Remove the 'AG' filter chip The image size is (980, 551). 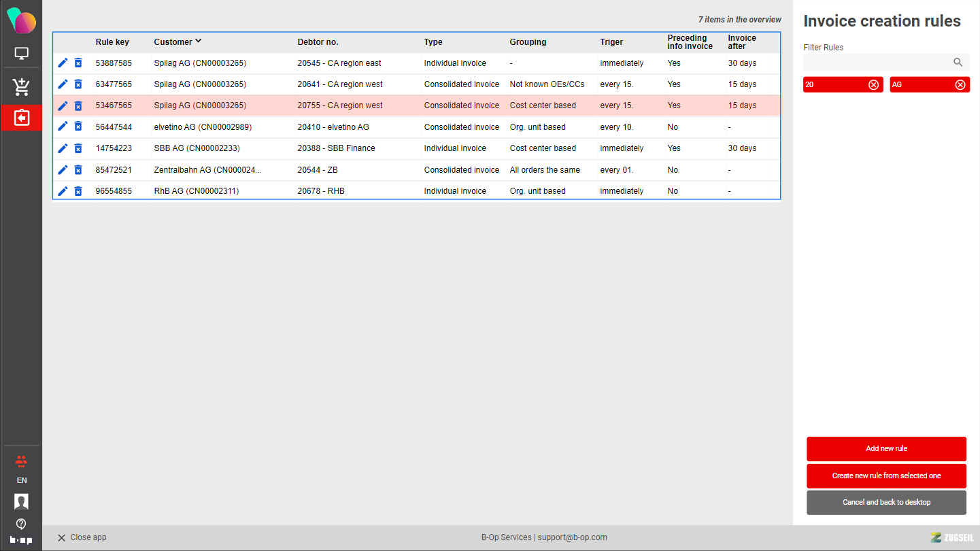[960, 85]
